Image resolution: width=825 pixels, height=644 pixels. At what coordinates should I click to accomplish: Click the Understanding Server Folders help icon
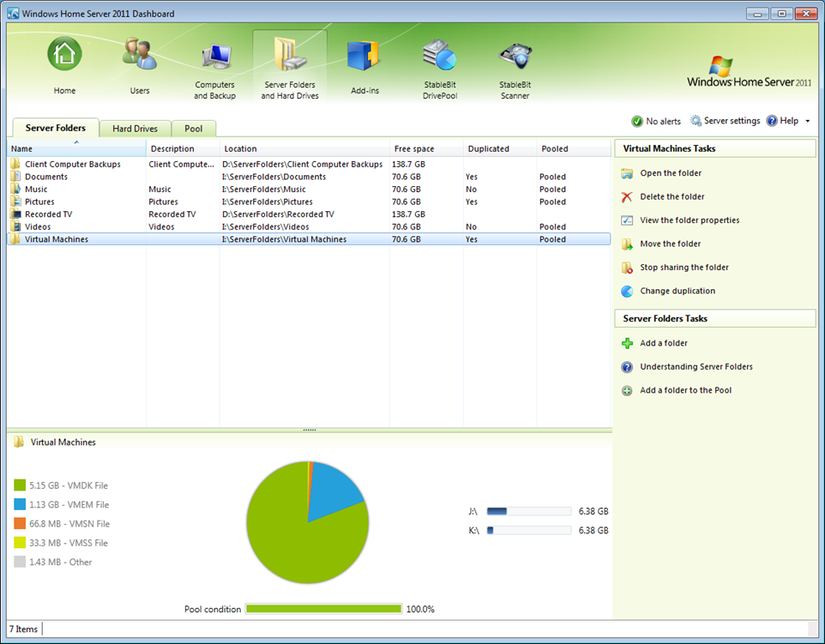click(x=626, y=367)
